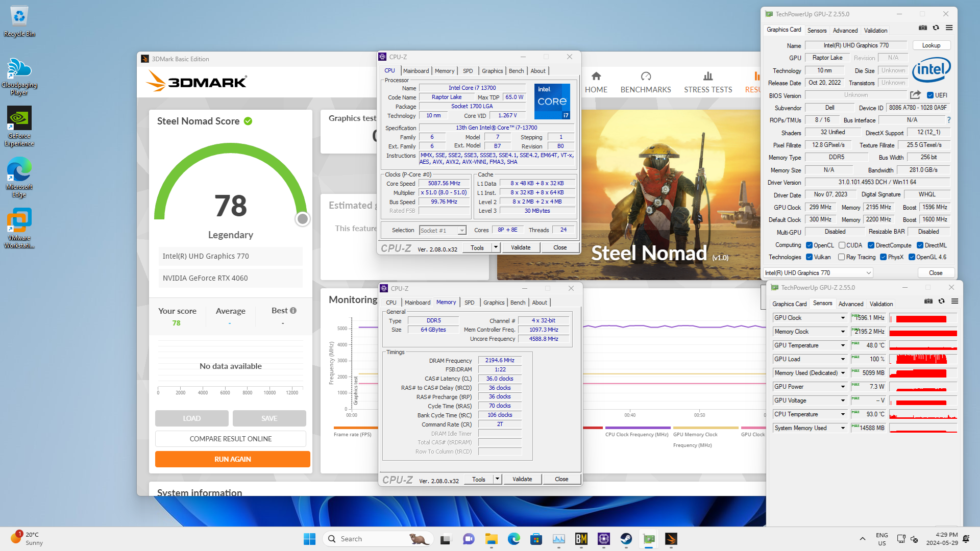Switch to Validation tab in GPU-Z Sensors window
This screenshot has height=551, width=980.
(881, 304)
